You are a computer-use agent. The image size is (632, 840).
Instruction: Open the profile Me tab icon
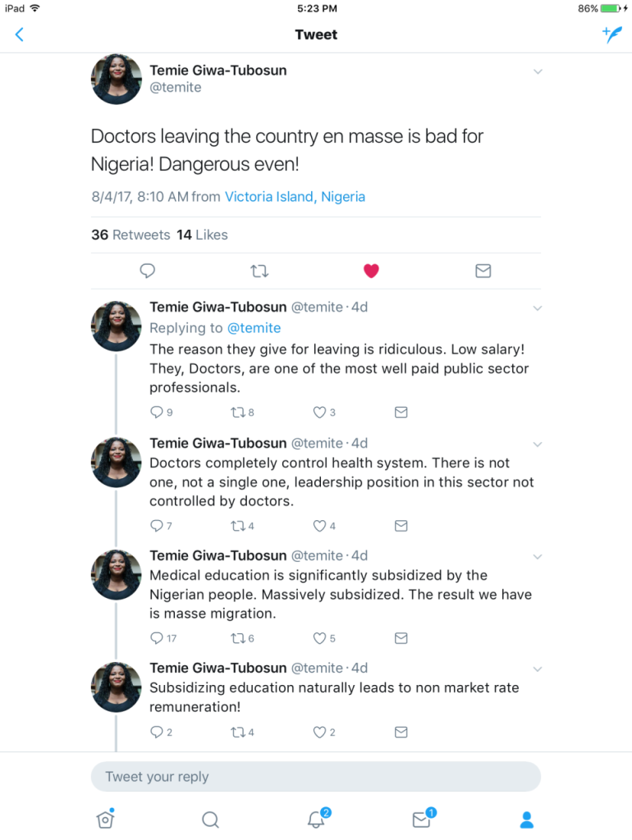pyautogui.click(x=527, y=819)
